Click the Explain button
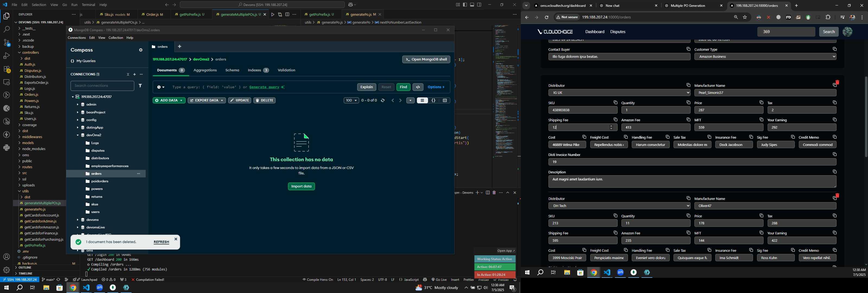 [x=366, y=87]
